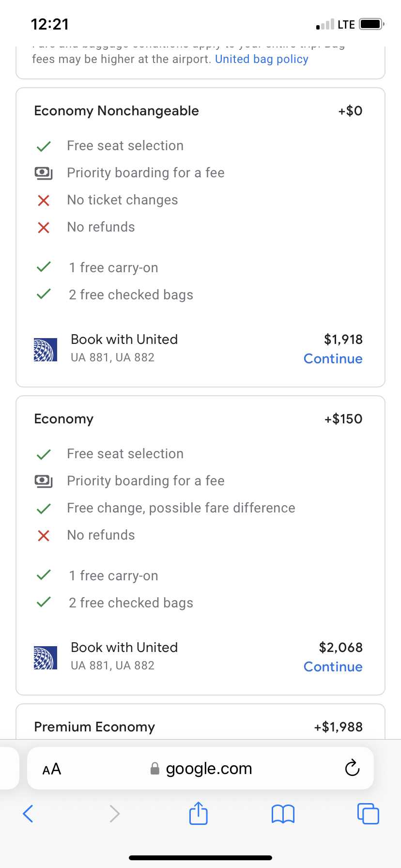The height and width of the screenshot is (868, 401).
Task: Open Safari bookmarks book icon
Action: [x=283, y=814]
